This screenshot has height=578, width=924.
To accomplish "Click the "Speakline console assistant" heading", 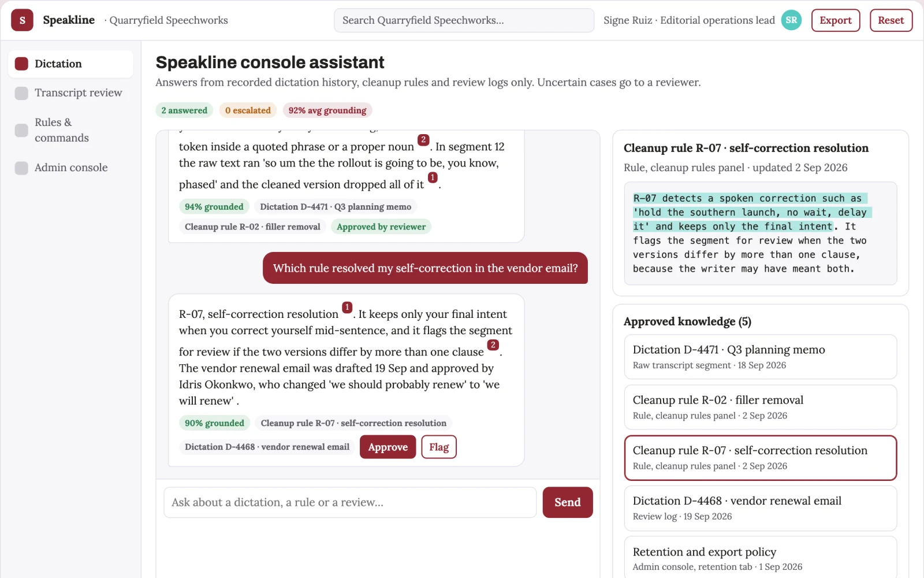I will 270,62.
